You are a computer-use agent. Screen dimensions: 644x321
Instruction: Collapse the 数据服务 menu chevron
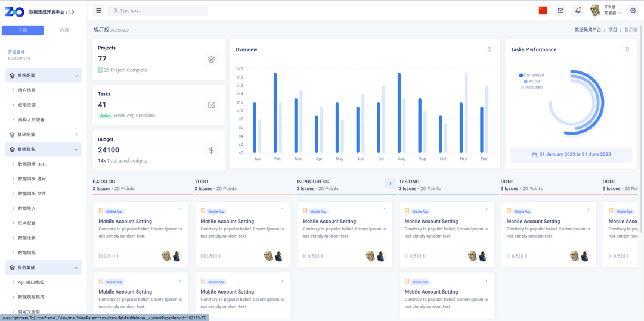click(x=76, y=149)
